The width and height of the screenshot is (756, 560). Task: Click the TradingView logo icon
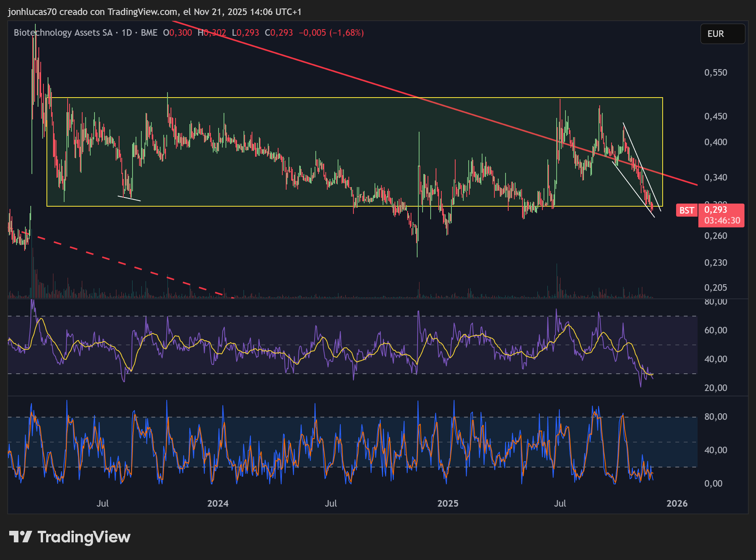click(20, 537)
